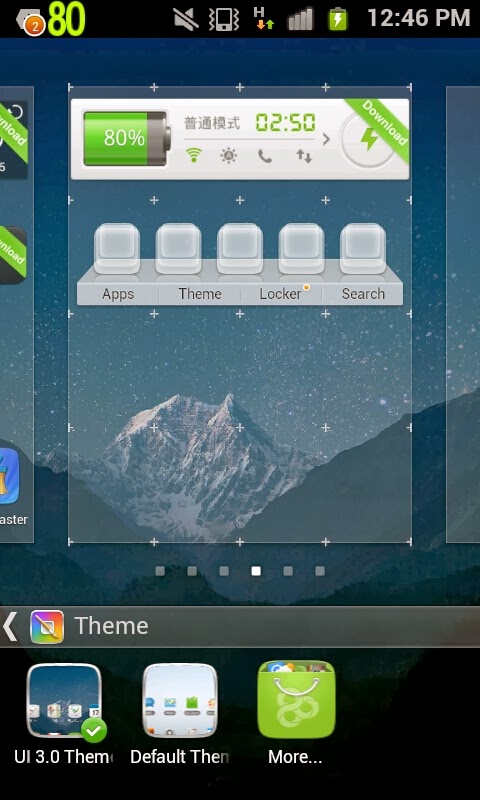The image size is (480, 800).
Task: Open More themes green shopping bag
Action: 296,699
